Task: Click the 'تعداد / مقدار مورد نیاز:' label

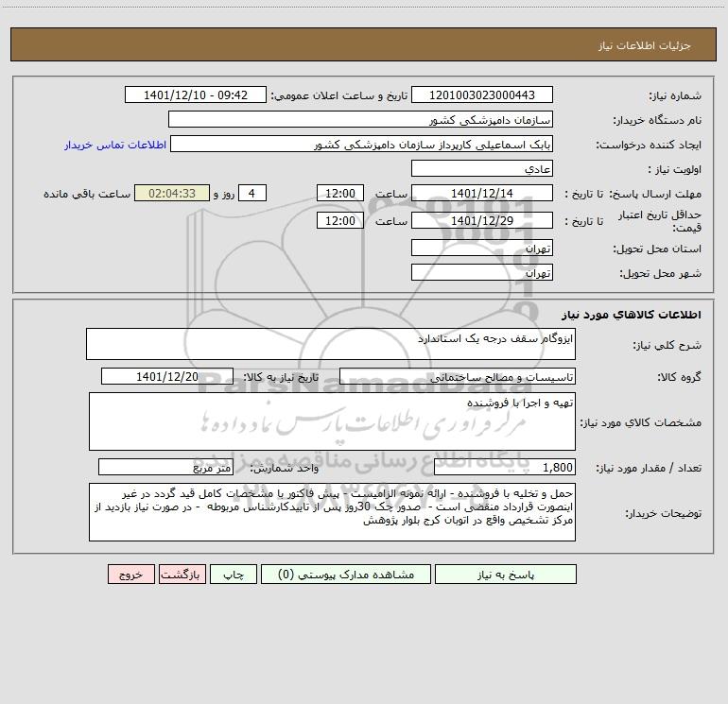Action: (x=649, y=469)
